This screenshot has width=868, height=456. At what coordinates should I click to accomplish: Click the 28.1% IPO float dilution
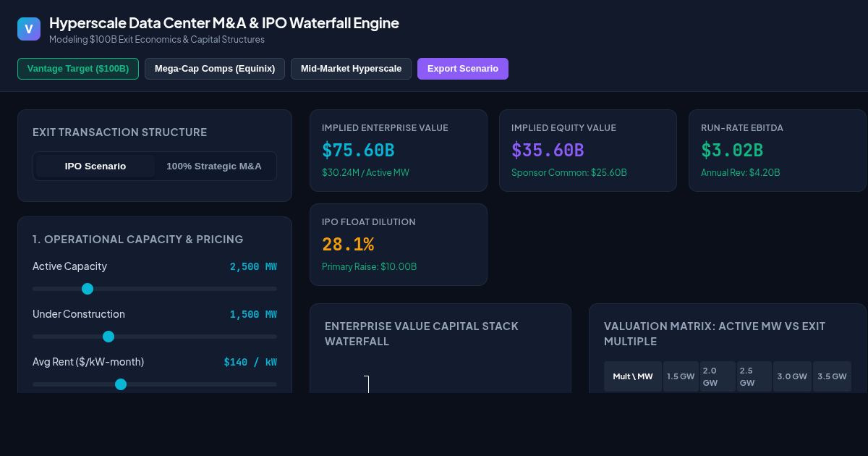348,245
